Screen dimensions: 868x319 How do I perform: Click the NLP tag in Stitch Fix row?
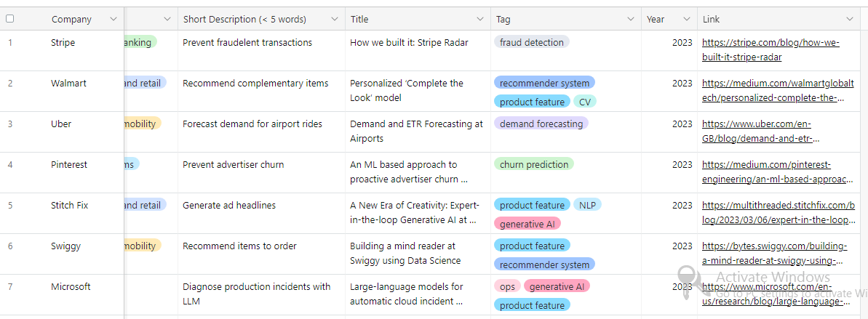tap(587, 205)
